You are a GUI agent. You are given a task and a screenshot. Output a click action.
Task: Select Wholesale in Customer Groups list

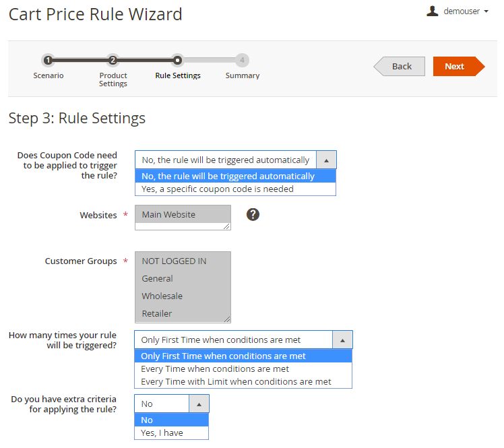coord(162,296)
